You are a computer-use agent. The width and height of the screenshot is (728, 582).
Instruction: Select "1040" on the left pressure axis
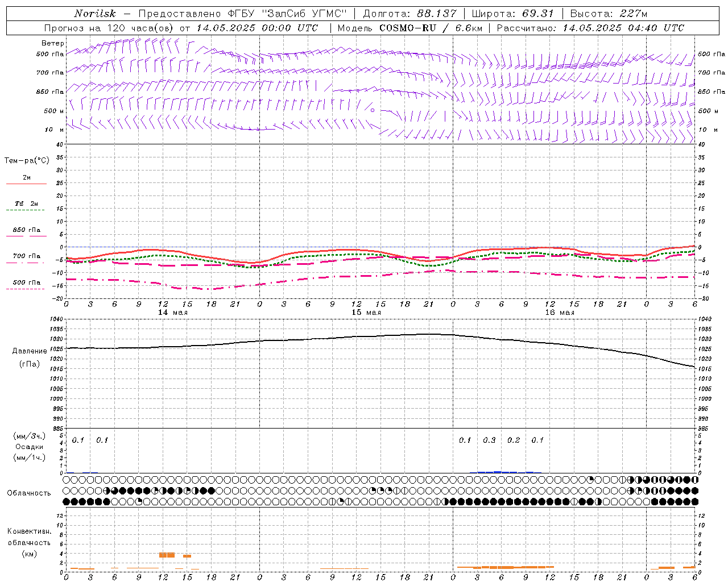pos(57,319)
